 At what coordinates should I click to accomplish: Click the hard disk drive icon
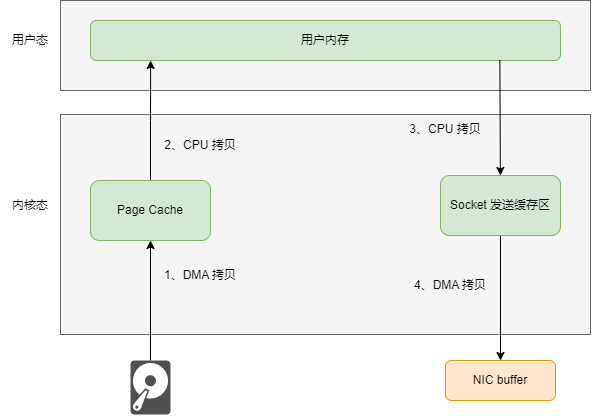click(x=150, y=387)
